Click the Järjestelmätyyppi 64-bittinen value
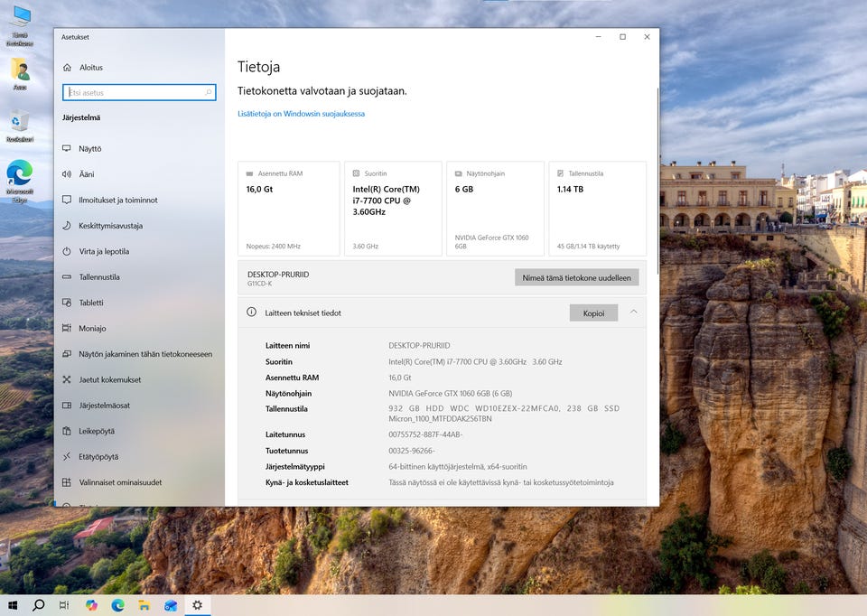Image resolution: width=867 pixels, height=616 pixels. pos(457,467)
